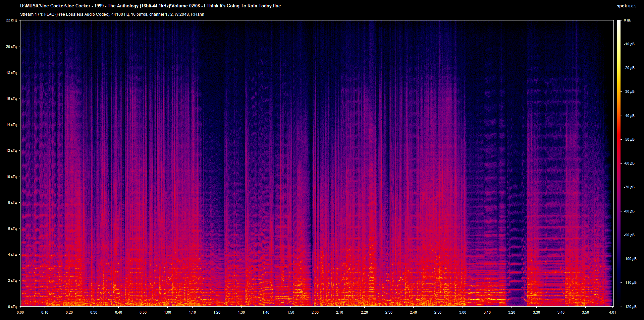
Task: Click the -10 дБ level label
Action: (x=629, y=44)
